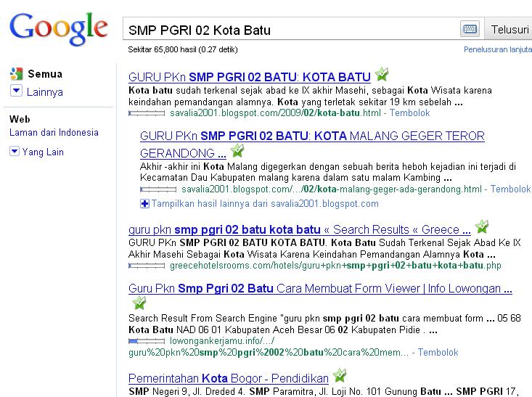Click the greecehotelsrooms.com URL text

click(x=335, y=266)
